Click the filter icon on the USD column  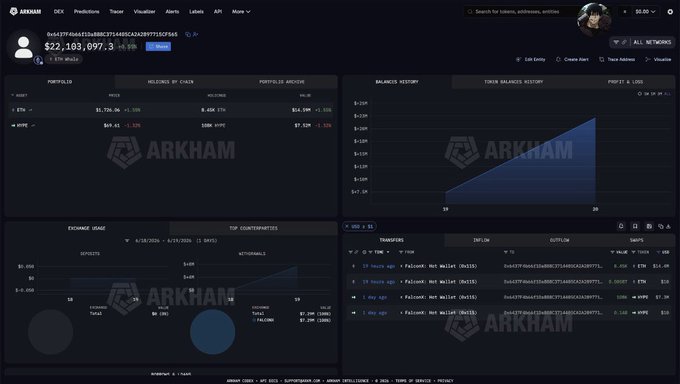(x=659, y=252)
